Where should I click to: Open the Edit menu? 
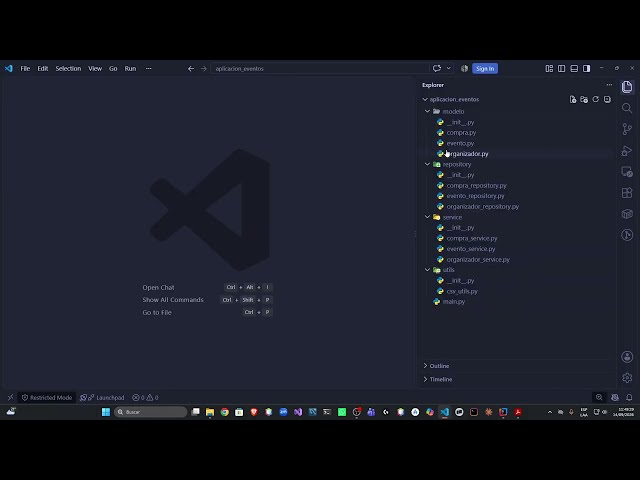43,69
